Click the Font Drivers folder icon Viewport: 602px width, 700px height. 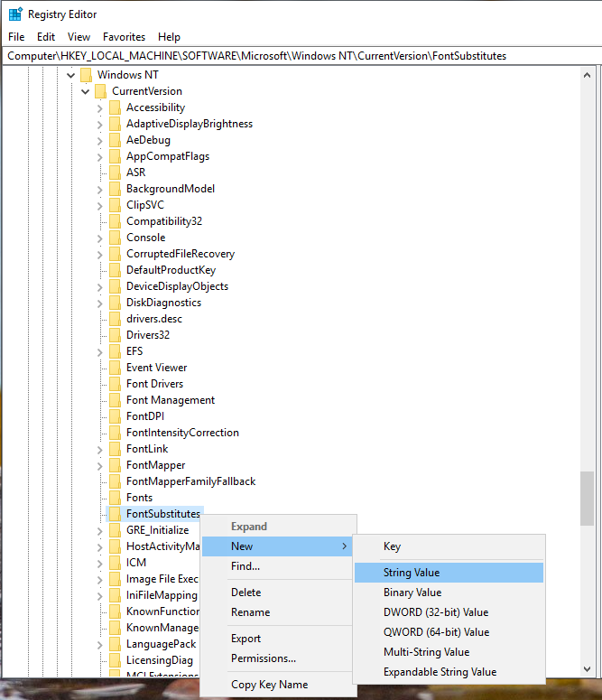click(116, 384)
